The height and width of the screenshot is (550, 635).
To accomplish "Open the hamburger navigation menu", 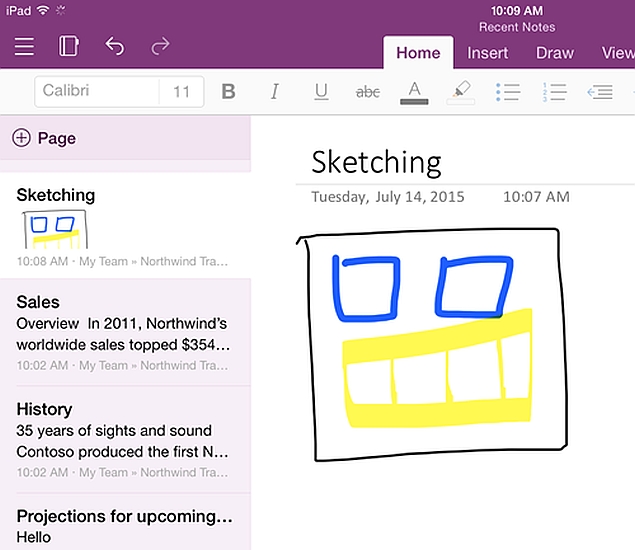I will (24, 46).
